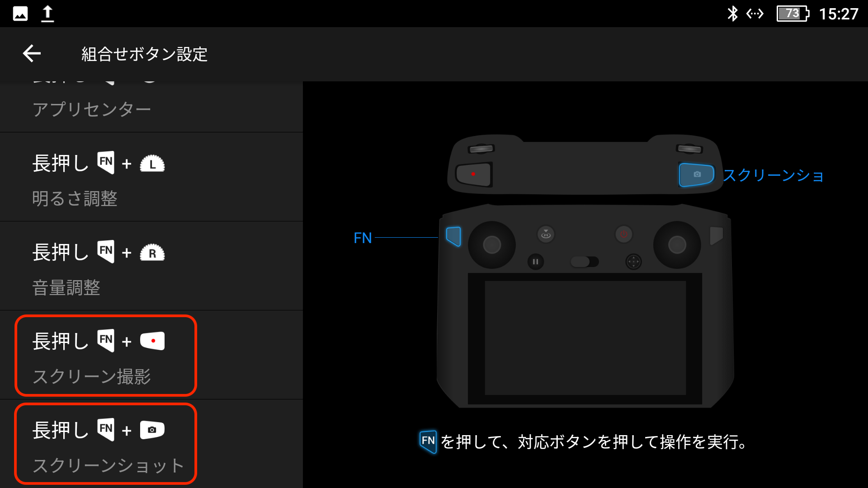The width and height of the screenshot is (868, 488).
Task: Open the FN + record screen recording item
Action: click(x=106, y=356)
